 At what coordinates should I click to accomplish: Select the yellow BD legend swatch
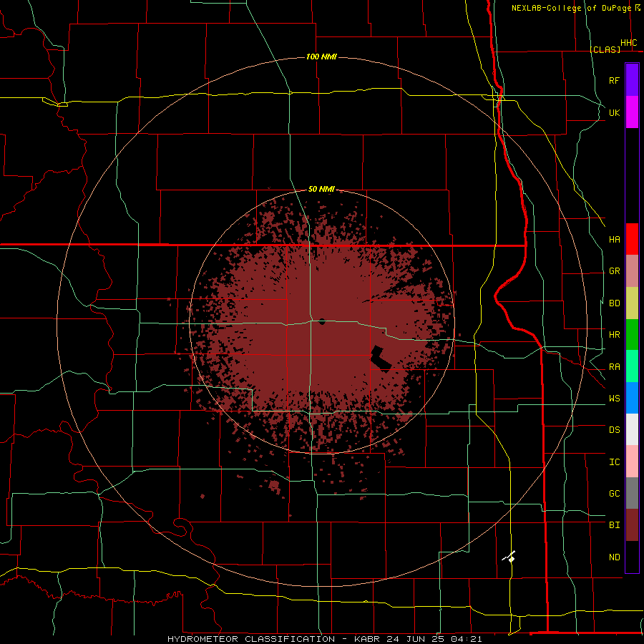point(632,303)
